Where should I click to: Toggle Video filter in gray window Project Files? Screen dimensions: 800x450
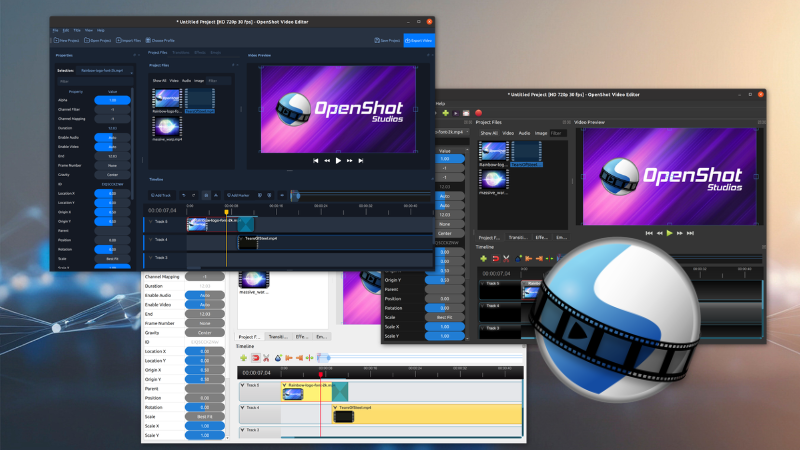508,133
